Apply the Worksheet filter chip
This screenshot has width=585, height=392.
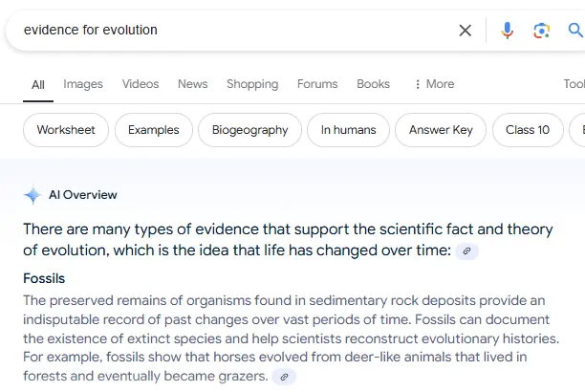pyautogui.click(x=66, y=130)
